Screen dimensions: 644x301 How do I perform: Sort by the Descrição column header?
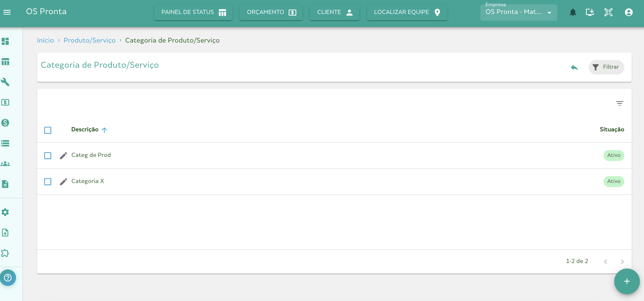coord(85,129)
